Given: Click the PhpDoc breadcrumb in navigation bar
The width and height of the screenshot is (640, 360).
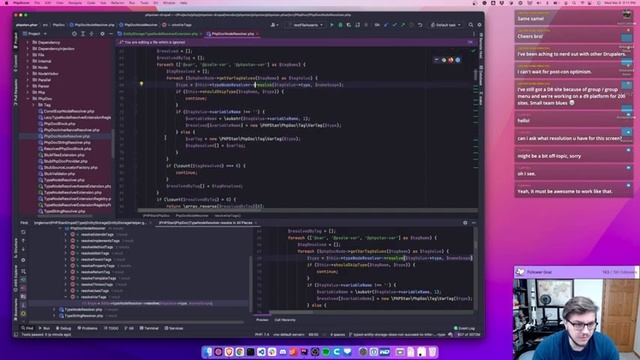Looking at the screenshot, I should (59, 25).
